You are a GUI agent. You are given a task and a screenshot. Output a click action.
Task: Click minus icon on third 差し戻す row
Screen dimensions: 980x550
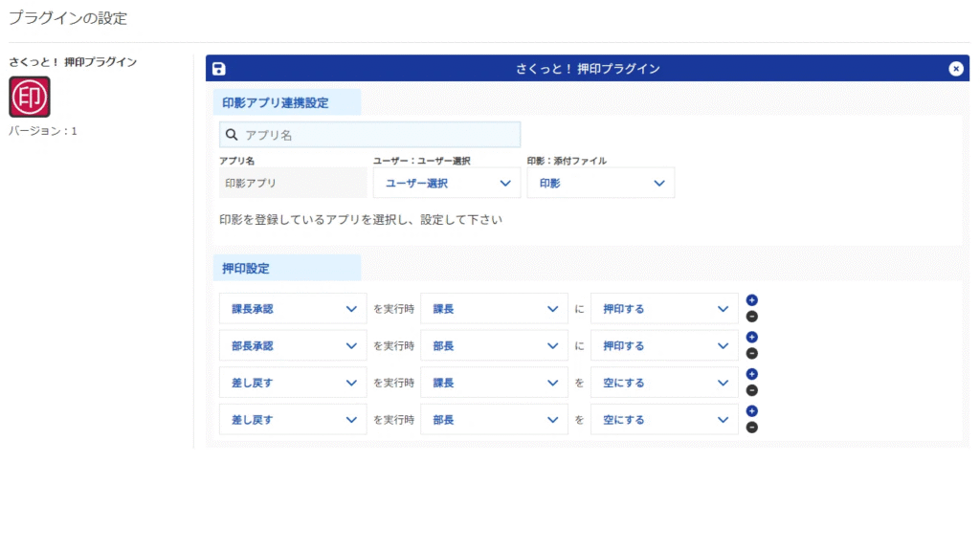(x=751, y=390)
